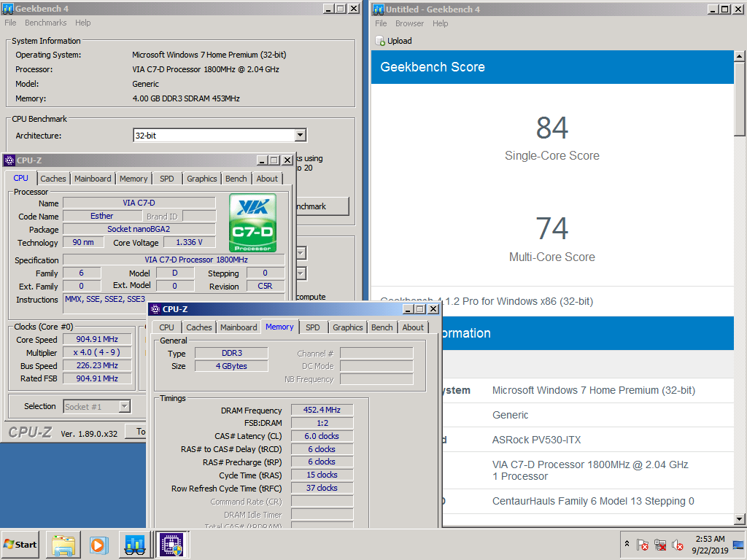Click the Geekbench 4 window title icon

pyautogui.click(x=8, y=9)
